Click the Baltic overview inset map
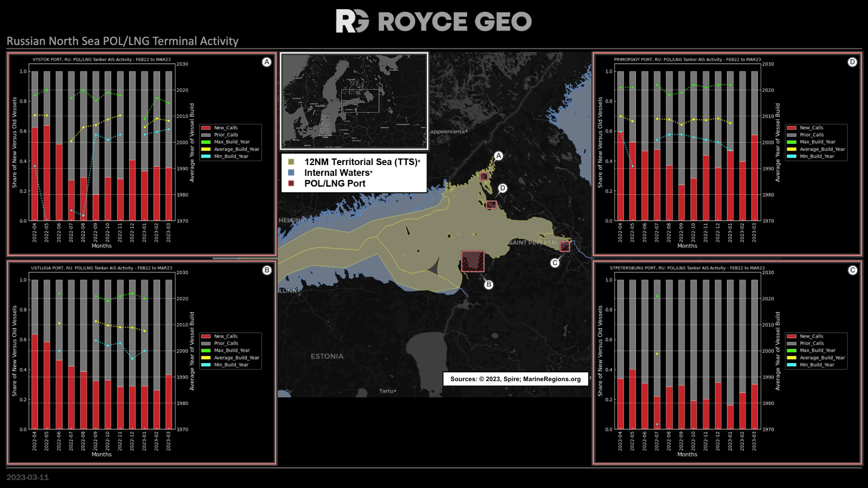 click(354, 101)
